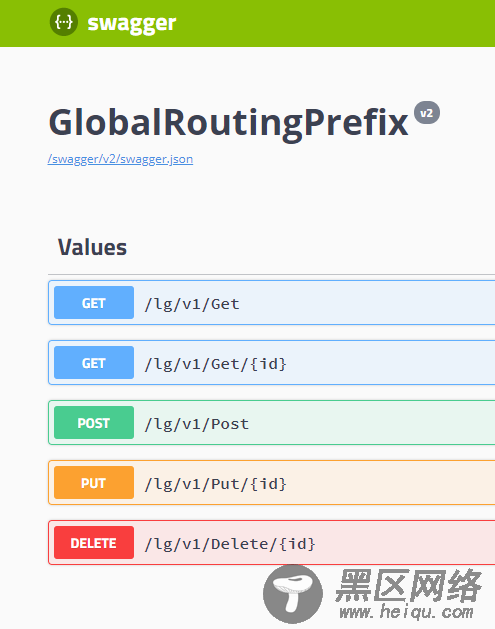
Task: Open the /swagger/v2/swagger.json link
Action: pos(120,159)
